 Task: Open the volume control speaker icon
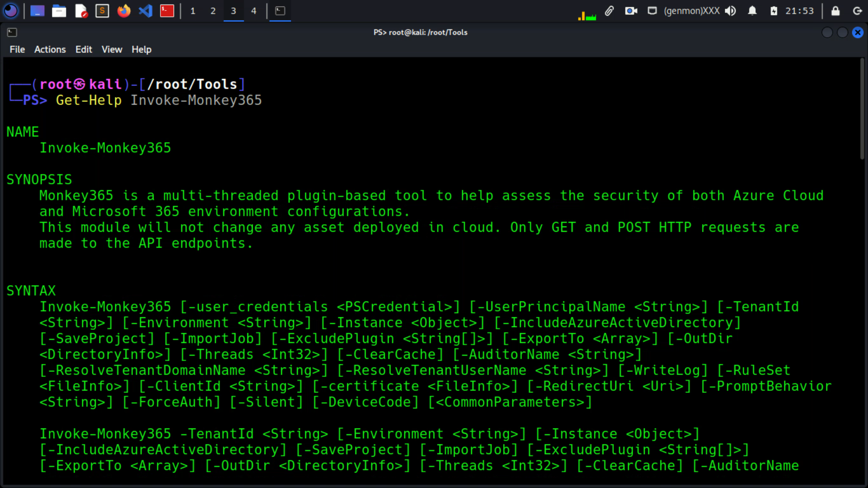coord(731,10)
